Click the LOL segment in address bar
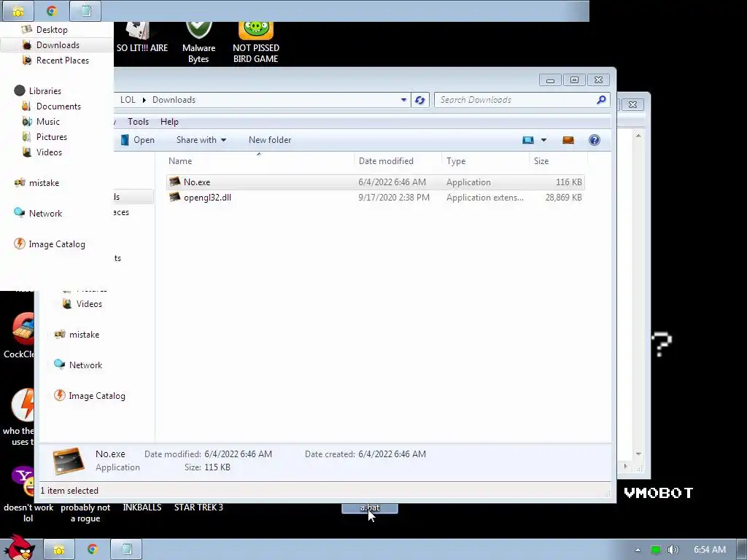 [x=128, y=100]
